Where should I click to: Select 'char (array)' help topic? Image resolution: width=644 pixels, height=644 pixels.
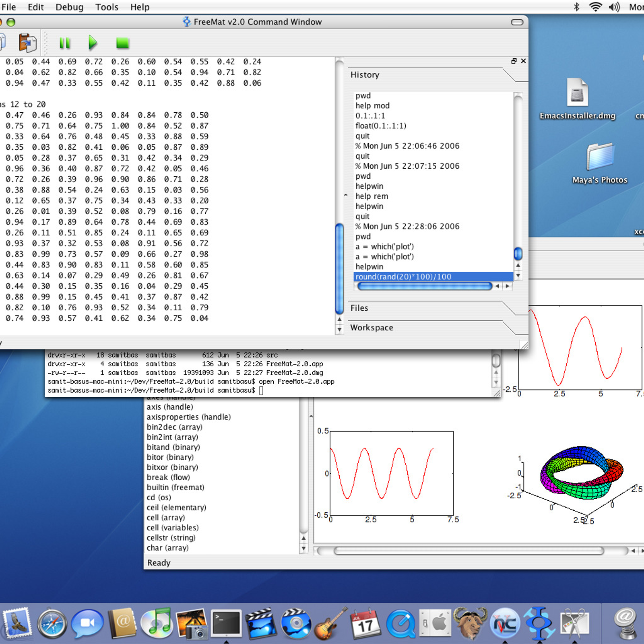click(x=167, y=548)
